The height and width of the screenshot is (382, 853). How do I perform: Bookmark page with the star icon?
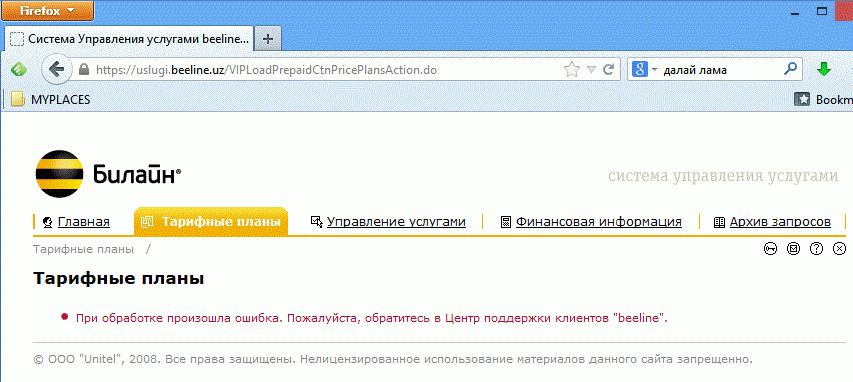pos(572,69)
